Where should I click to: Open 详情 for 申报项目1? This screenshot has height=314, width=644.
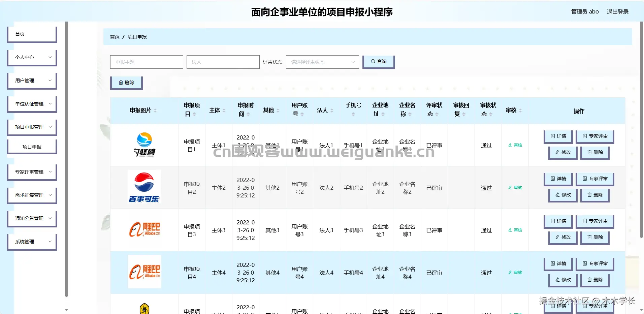pos(558,136)
